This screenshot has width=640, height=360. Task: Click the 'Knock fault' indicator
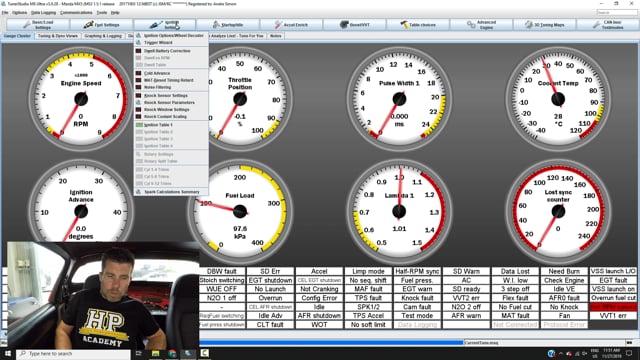[x=417, y=298]
